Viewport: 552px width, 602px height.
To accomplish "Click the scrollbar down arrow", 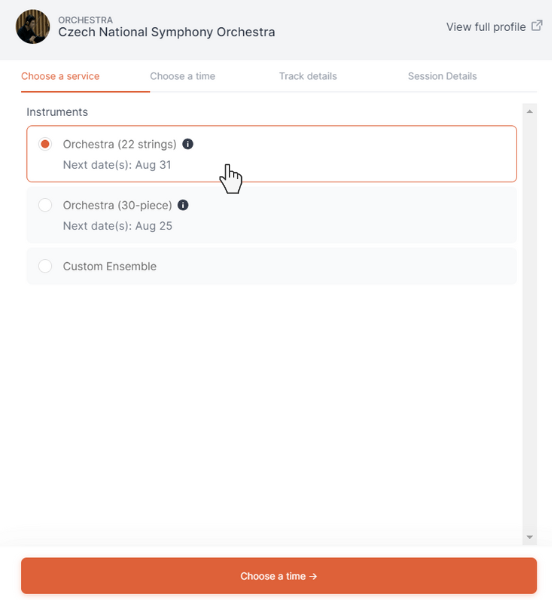I will 530,537.
